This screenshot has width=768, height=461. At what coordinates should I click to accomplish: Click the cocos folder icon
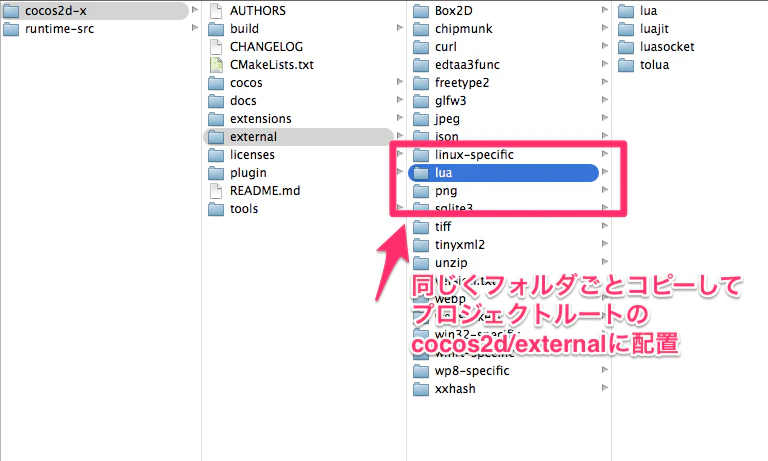click(216, 83)
